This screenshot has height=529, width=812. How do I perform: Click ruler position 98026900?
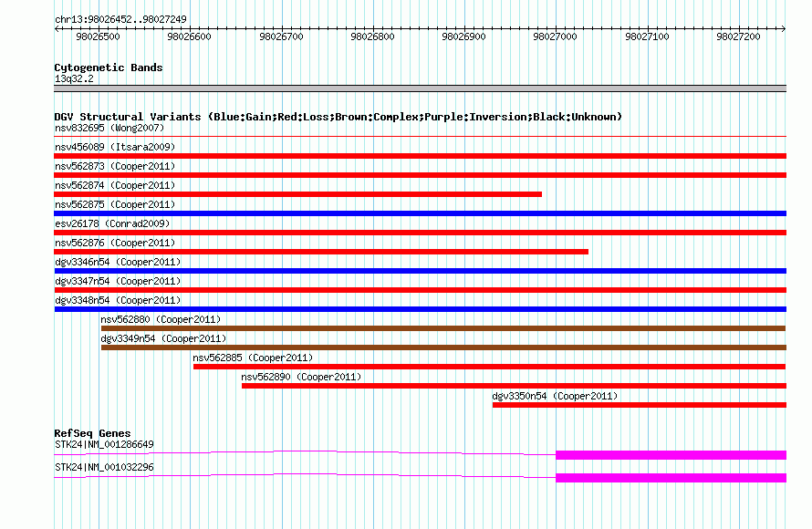click(x=464, y=36)
